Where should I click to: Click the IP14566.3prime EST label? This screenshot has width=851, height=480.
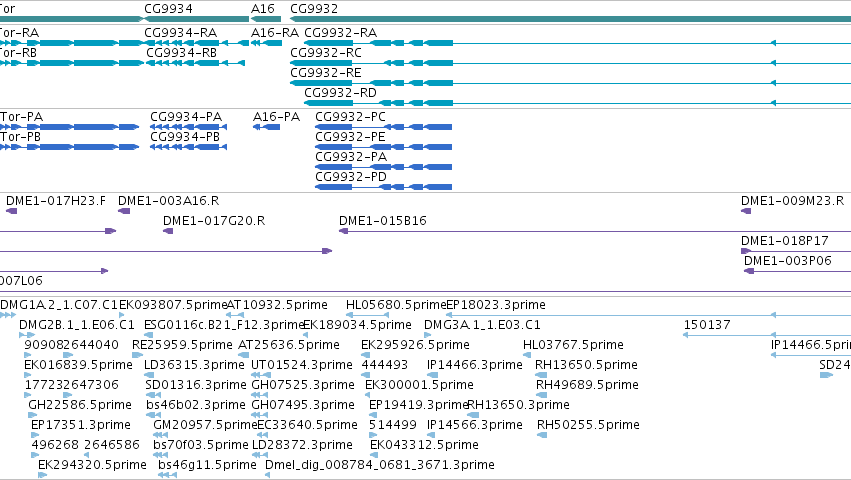point(475,426)
